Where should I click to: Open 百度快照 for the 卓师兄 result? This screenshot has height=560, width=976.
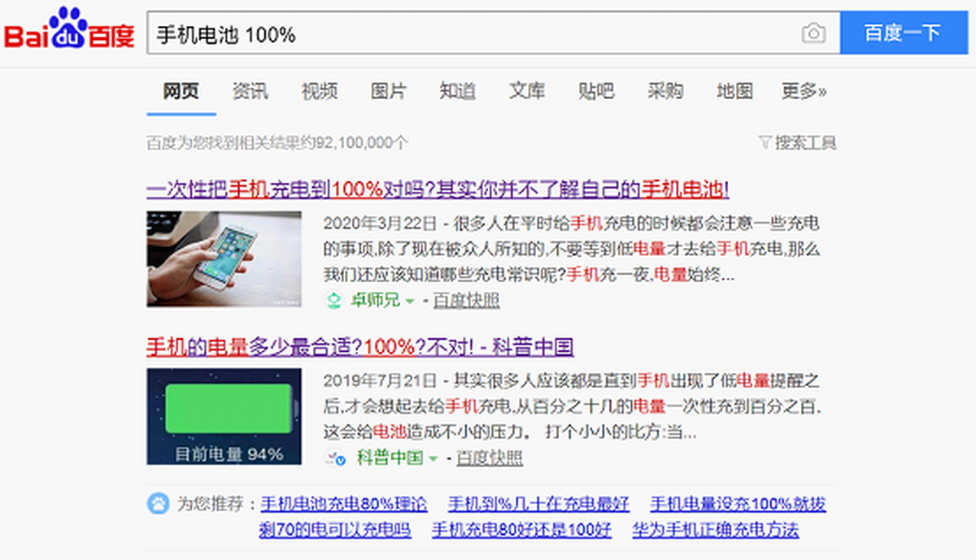click(x=466, y=301)
